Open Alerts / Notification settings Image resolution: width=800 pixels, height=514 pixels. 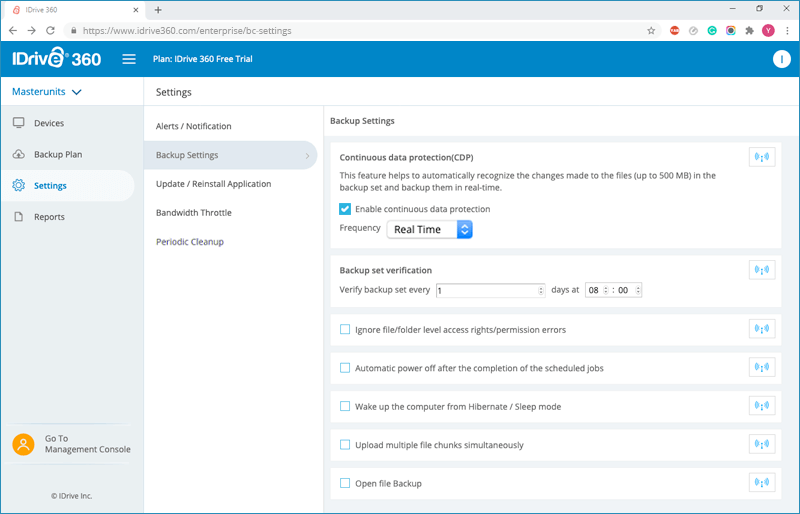193,126
